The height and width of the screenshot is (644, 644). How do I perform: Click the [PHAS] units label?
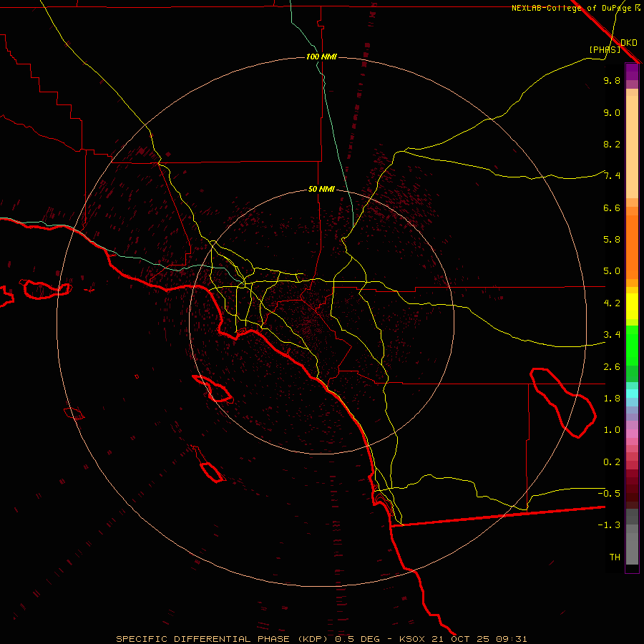(605, 49)
